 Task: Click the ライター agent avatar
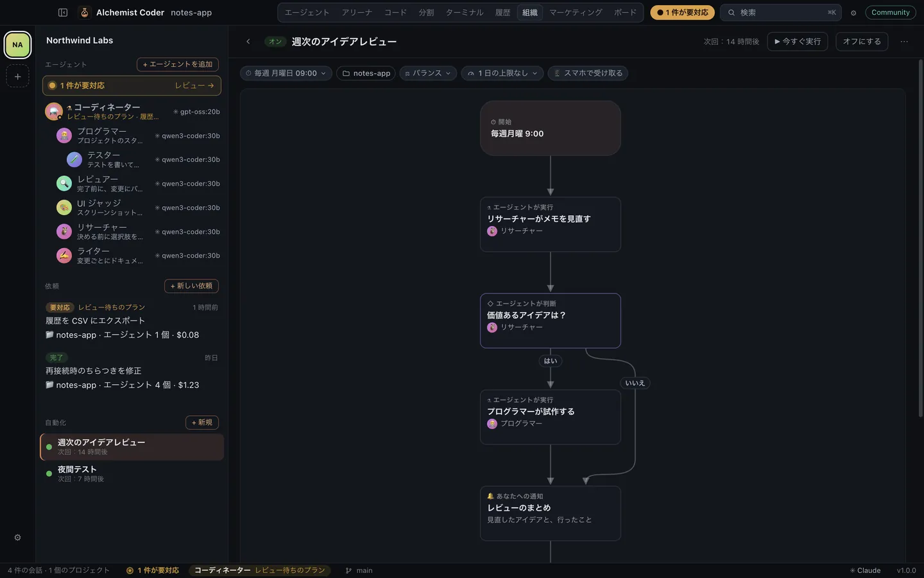click(x=64, y=256)
